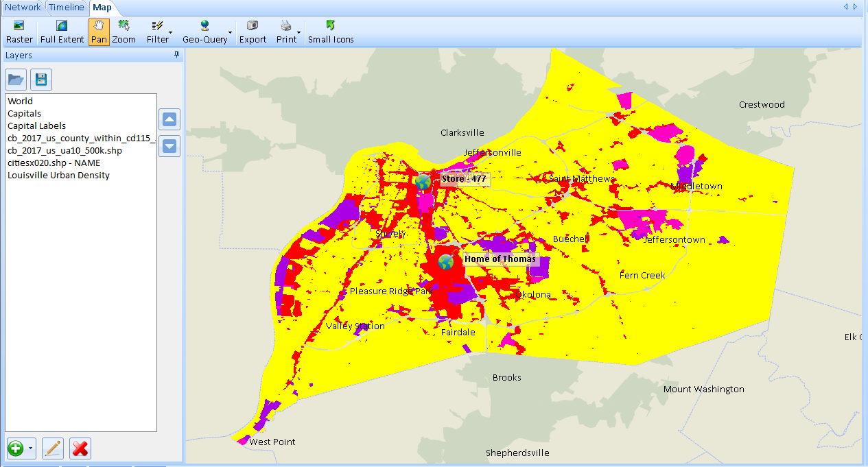Screen dimensions: 868x467
Task: Save layers using the save icon
Action: click(40, 79)
